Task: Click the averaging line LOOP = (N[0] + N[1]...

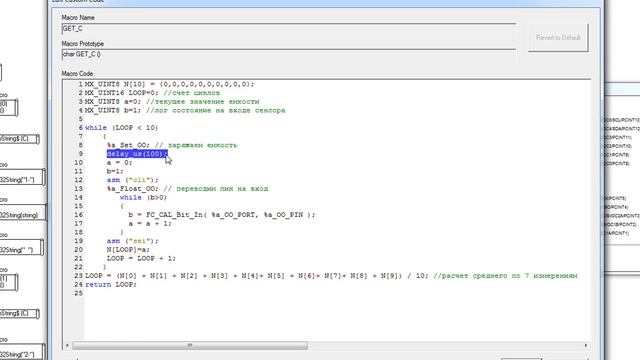Action: (331, 276)
